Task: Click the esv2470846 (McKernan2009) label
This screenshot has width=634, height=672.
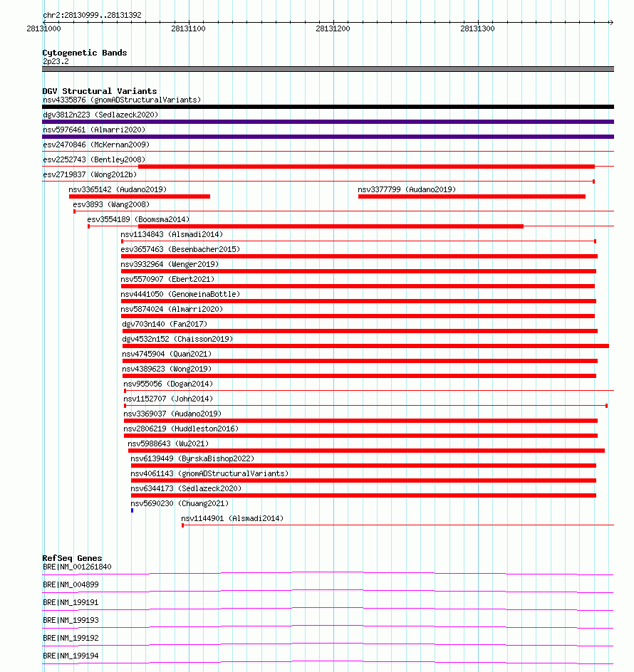Action: [x=96, y=145]
